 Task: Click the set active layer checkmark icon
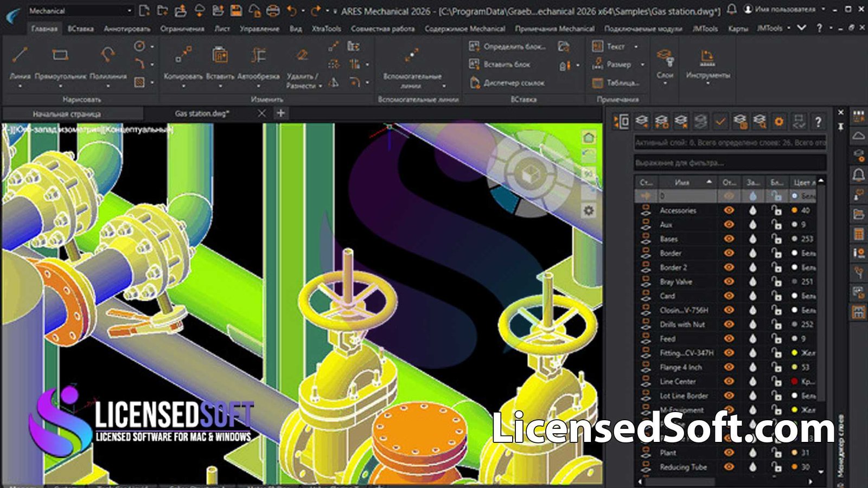pos(720,121)
